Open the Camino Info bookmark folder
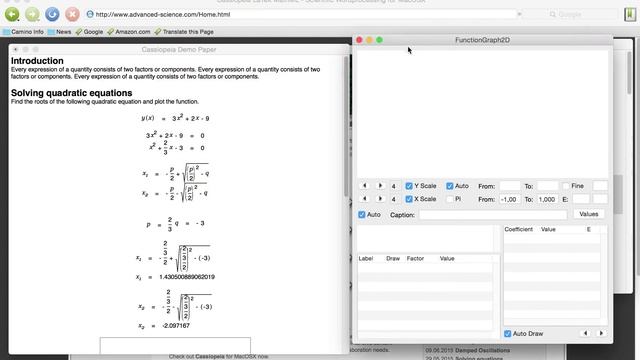The width and height of the screenshot is (640, 360). [x=23, y=32]
